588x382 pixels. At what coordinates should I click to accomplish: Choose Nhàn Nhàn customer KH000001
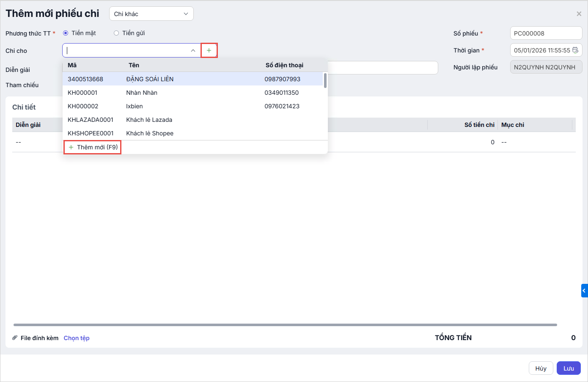point(142,93)
